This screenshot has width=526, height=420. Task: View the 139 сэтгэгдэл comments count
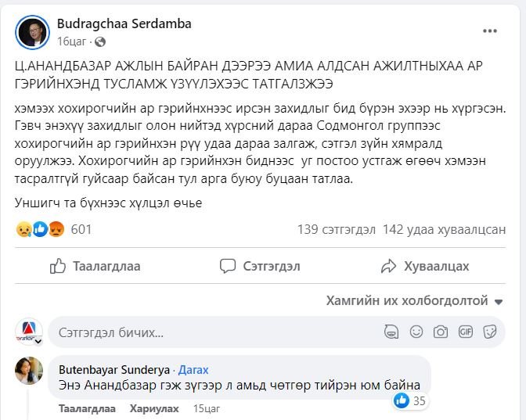(336, 229)
